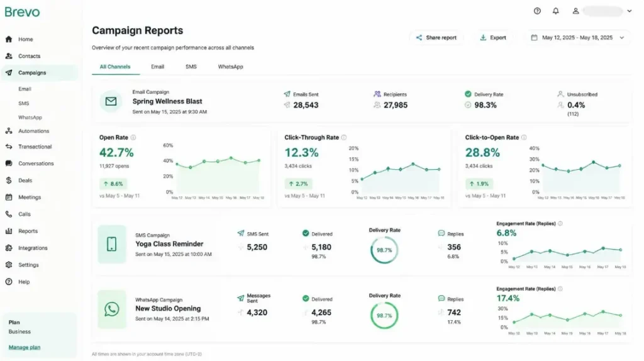
Task: Click the Share report button
Action: [436, 37]
